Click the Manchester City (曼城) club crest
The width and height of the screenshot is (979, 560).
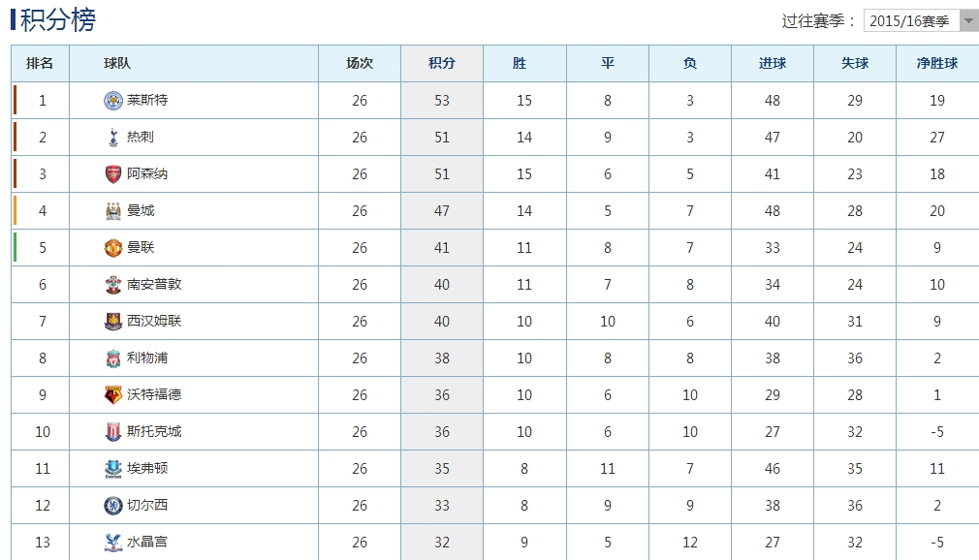click(113, 211)
